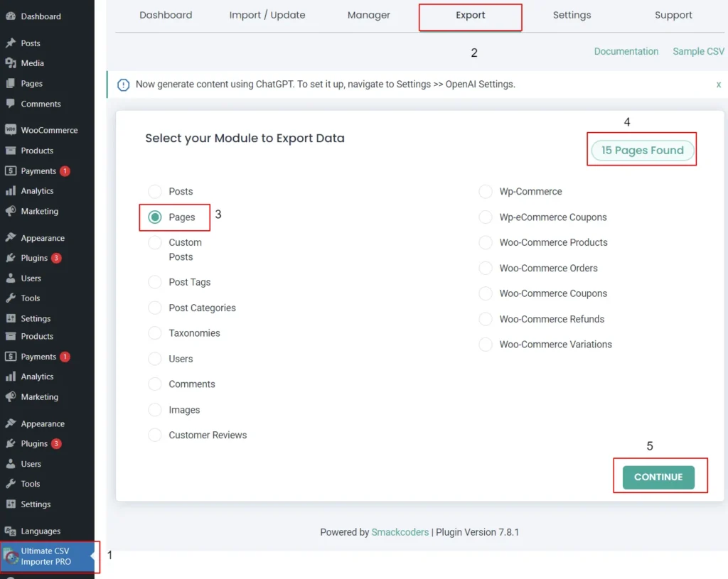728x579 pixels.
Task: Open the Documentation link
Action: pyautogui.click(x=626, y=51)
